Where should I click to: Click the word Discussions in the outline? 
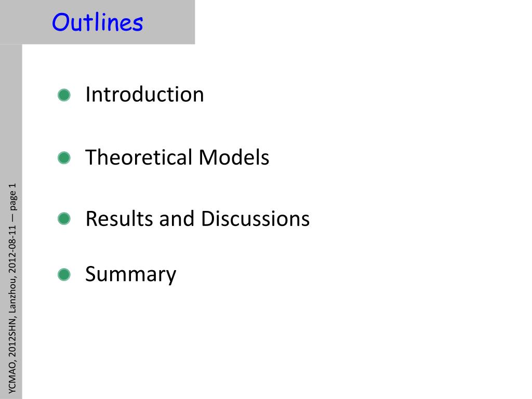(255, 219)
